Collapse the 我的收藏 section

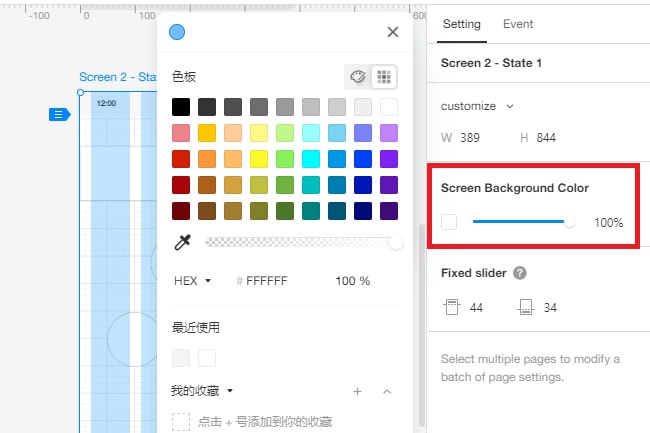(x=387, y=392)
